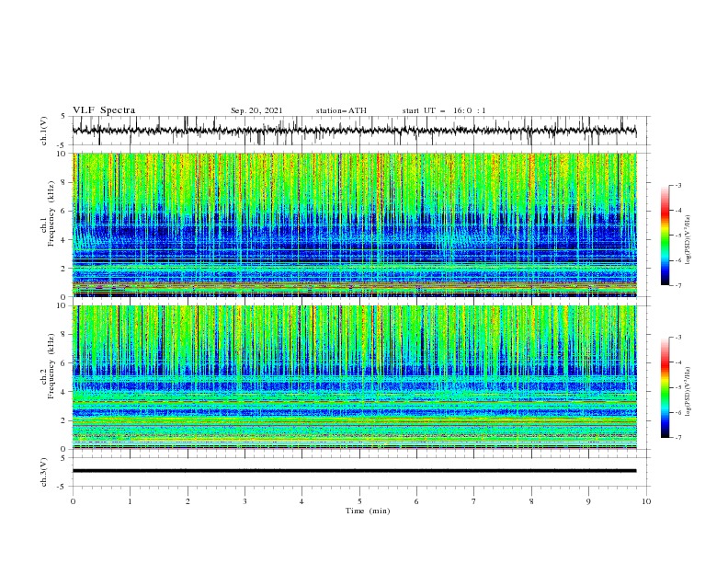Image resolution: width=728 pixels, height=563 pixels.
Task: Click the ch.3 flat voltage trace line
Action: [x=354, y=471]
